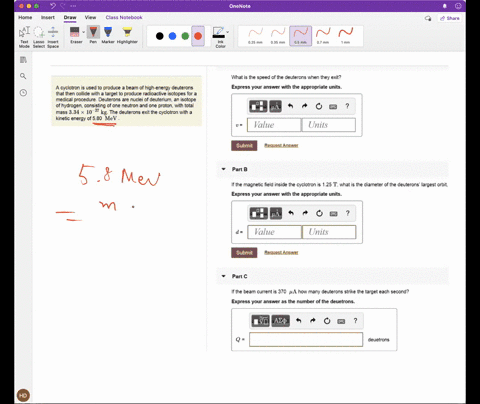This screenshot has height=404, width=480.
Task: Click the Value field for speed
Action: click(x=274, y=125)
